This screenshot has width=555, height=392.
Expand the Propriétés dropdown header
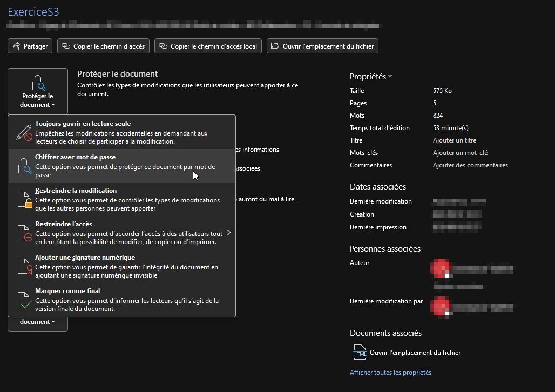pyautogui.click(x=371, y=77)
